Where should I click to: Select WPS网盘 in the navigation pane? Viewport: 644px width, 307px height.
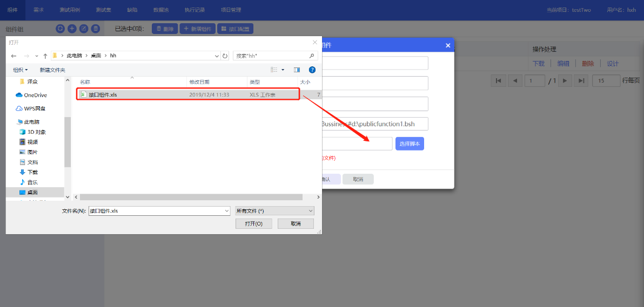(35, 108)
